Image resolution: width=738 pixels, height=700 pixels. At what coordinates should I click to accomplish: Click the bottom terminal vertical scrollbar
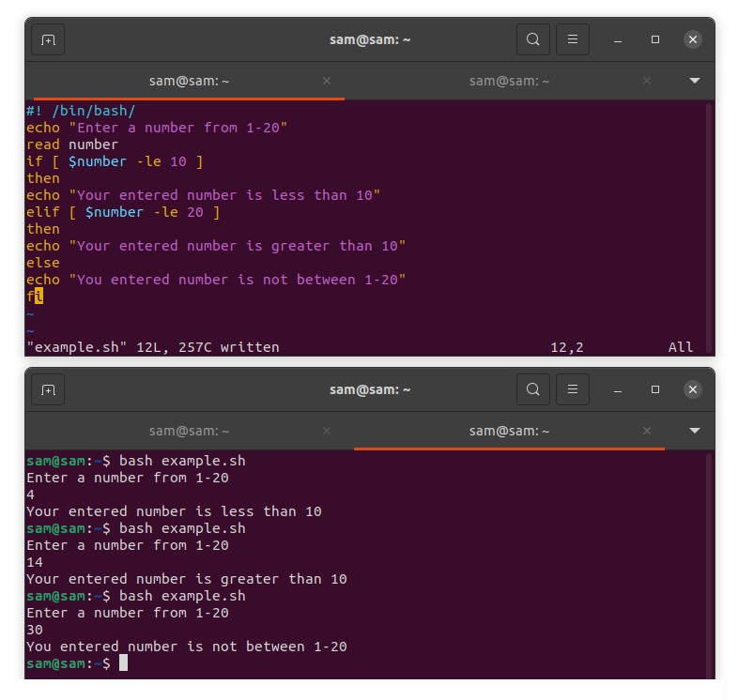[x=709, y=565]
